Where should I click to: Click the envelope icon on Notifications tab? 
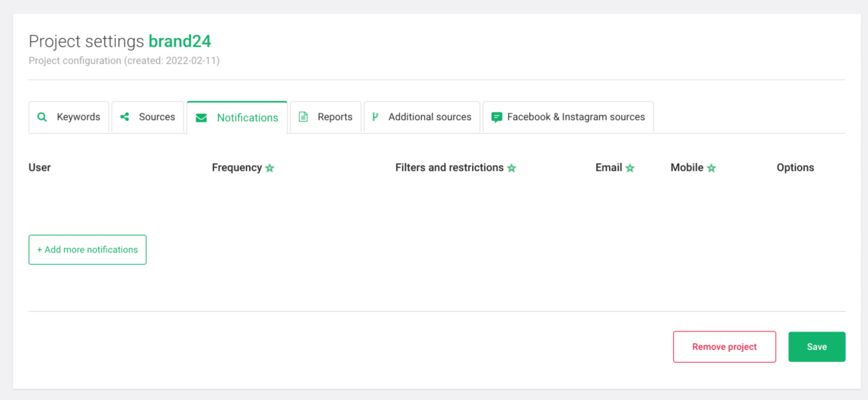pyautogui.click(x=201, y=118)
